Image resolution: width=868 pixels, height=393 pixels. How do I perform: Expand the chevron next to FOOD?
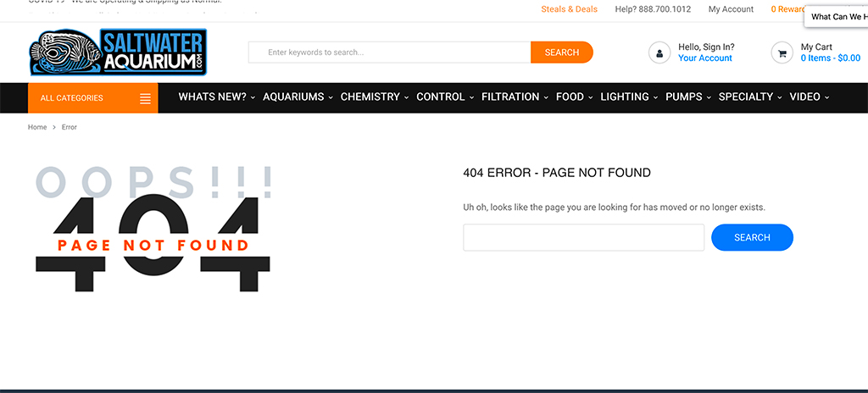[x=591, y=97]
